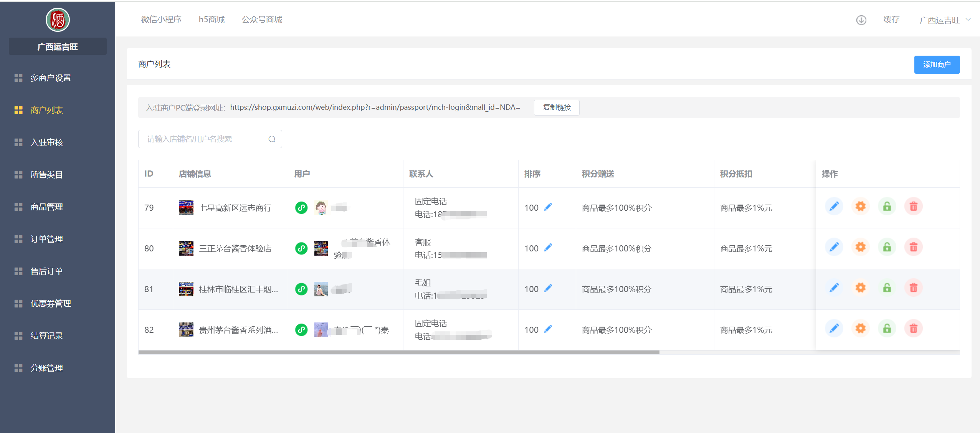Click edit pencil for merchant 79
Screen dimensions: 980x433
click(x=834, y=207)
